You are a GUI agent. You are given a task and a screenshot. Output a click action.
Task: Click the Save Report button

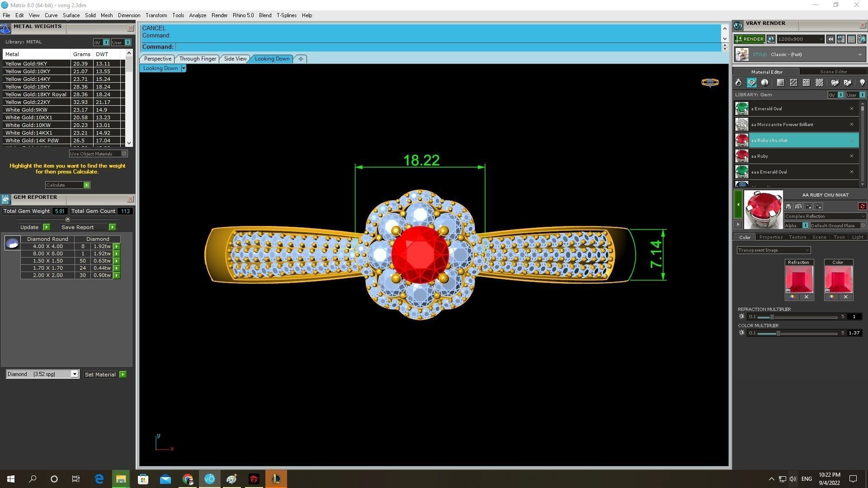point(88,227)
